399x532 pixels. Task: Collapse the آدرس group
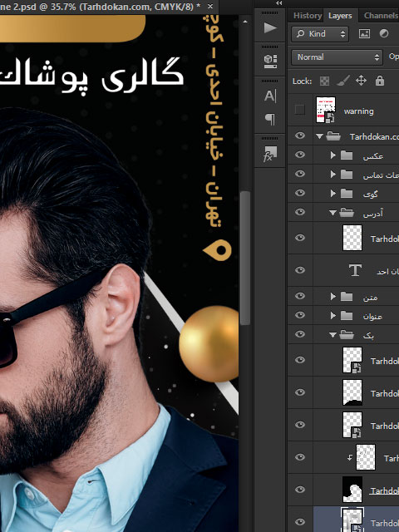click(332, 213)
